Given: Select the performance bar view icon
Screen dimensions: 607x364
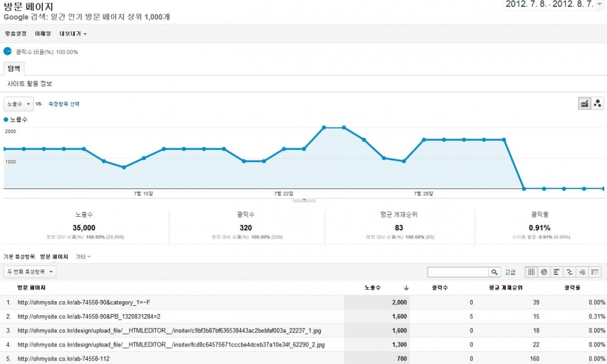Looking at the screenshot, I should [557, 272].
